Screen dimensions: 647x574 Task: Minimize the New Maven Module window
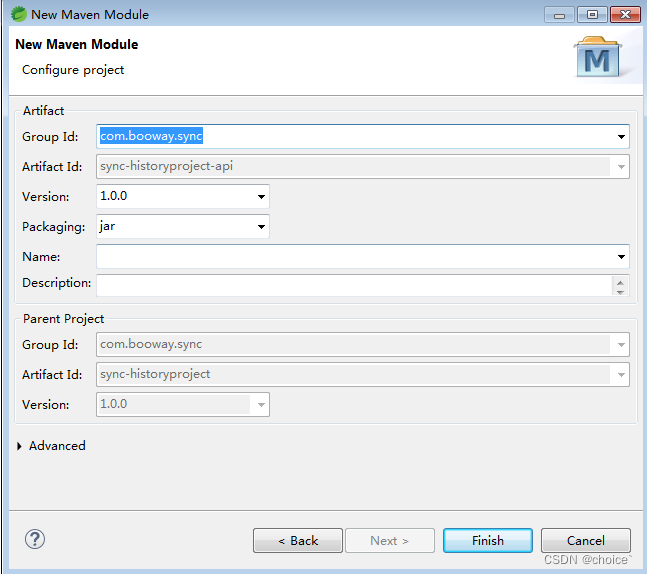click(559, 15)
